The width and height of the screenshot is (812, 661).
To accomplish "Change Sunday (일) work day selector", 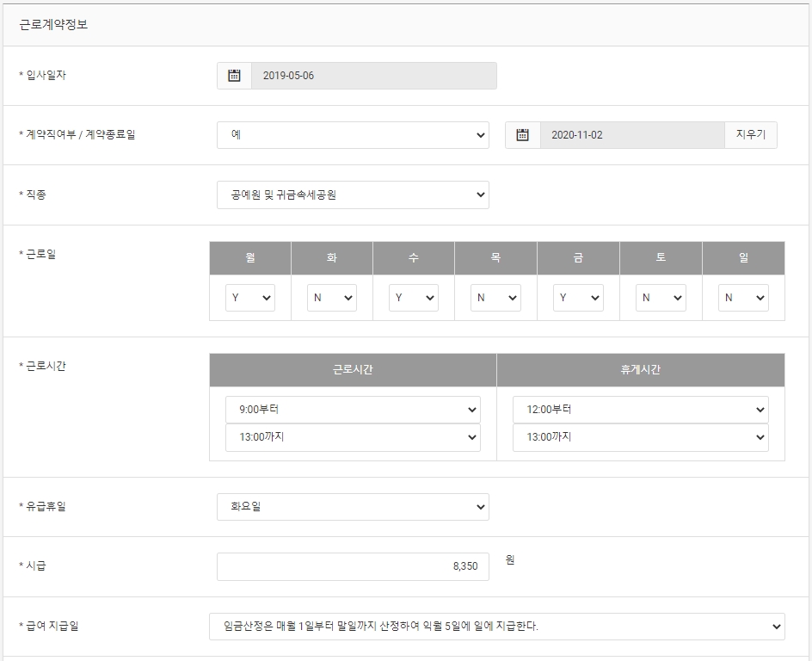I will tap(743, 298).
